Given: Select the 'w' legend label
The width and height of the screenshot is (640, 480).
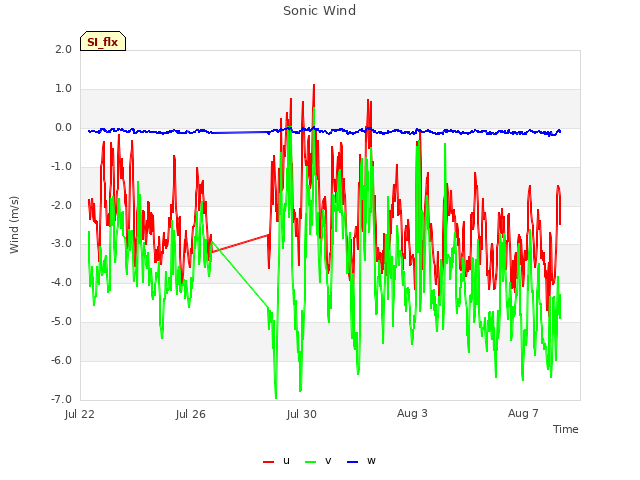Looking at the screenshot, I should click(371, 461).
